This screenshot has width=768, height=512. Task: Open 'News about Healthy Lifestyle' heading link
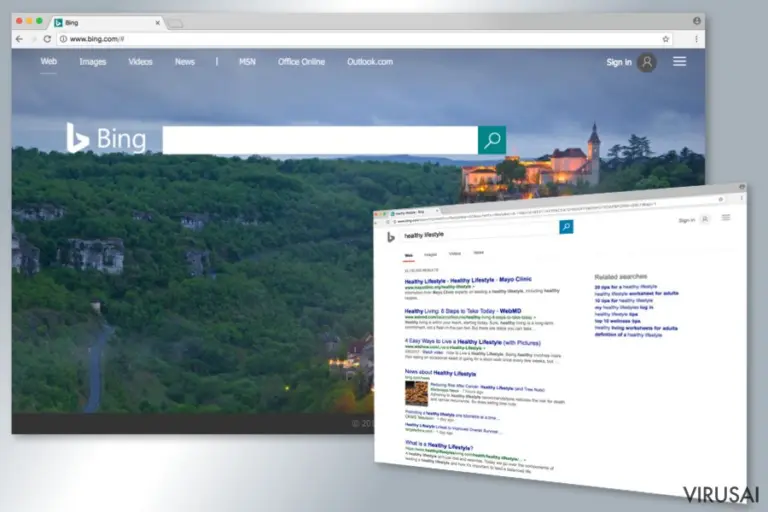click(x=440, y=373)
